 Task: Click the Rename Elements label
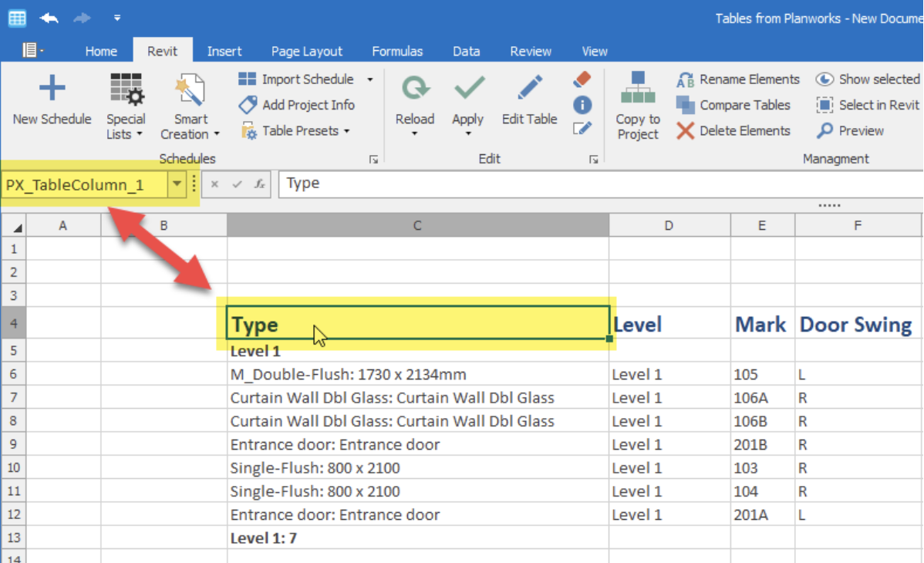750,79
